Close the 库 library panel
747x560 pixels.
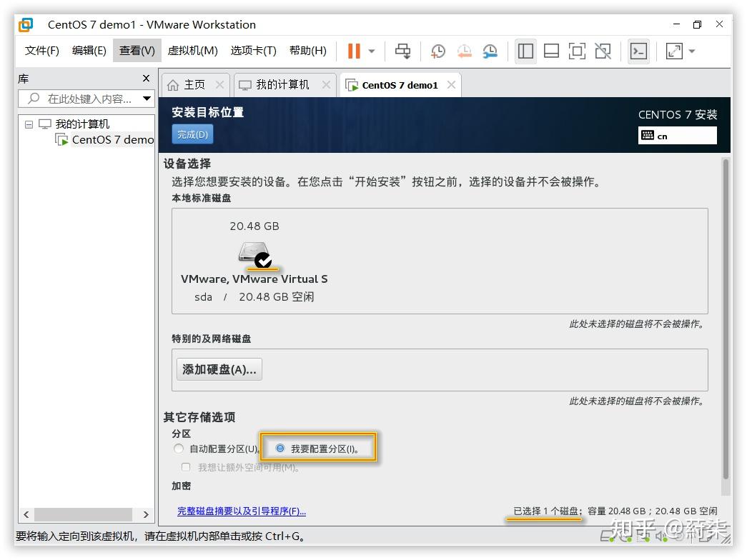147,78
